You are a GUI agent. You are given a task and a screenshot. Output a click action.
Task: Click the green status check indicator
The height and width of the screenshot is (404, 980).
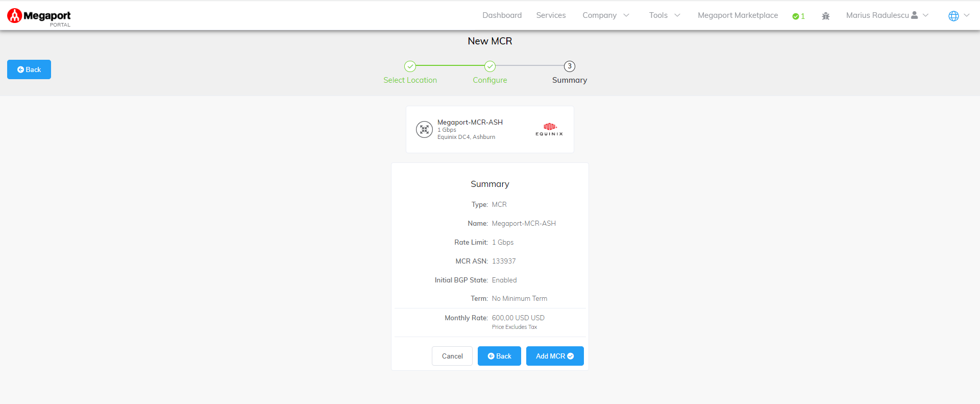click(798, 16)
